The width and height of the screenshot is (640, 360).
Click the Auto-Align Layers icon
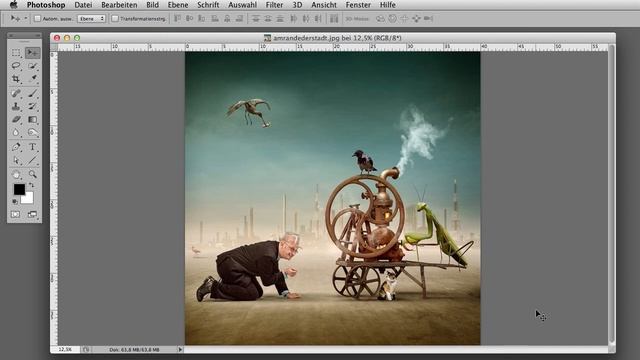coord(334,18)
